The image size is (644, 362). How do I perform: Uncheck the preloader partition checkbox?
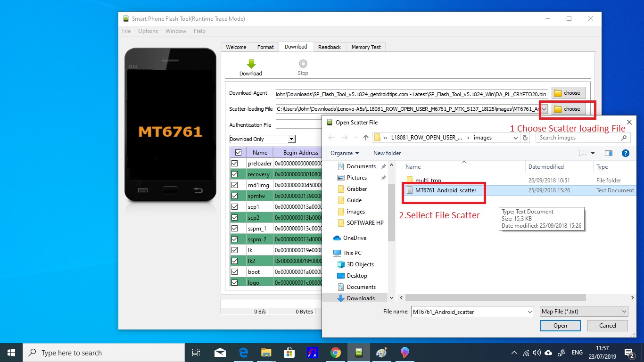tap(235, 164)
